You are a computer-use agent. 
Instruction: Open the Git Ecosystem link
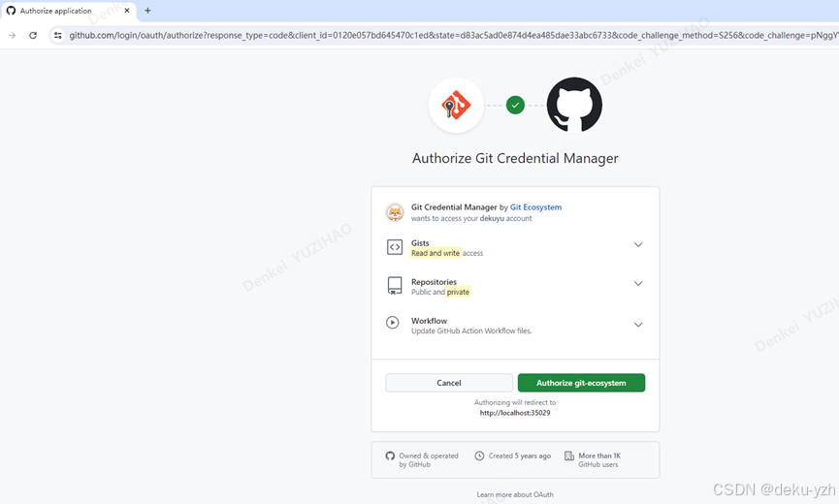point(535,207)
